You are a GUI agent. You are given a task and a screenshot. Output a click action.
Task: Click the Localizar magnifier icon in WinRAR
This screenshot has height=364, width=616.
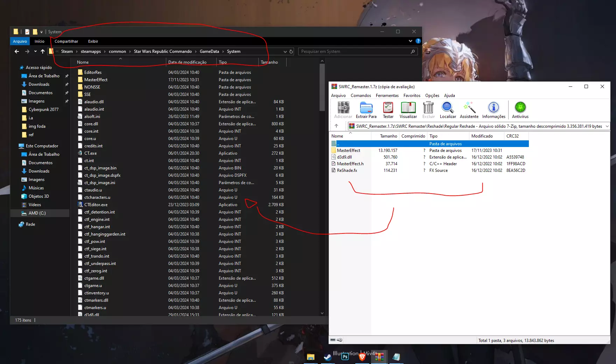448,110
